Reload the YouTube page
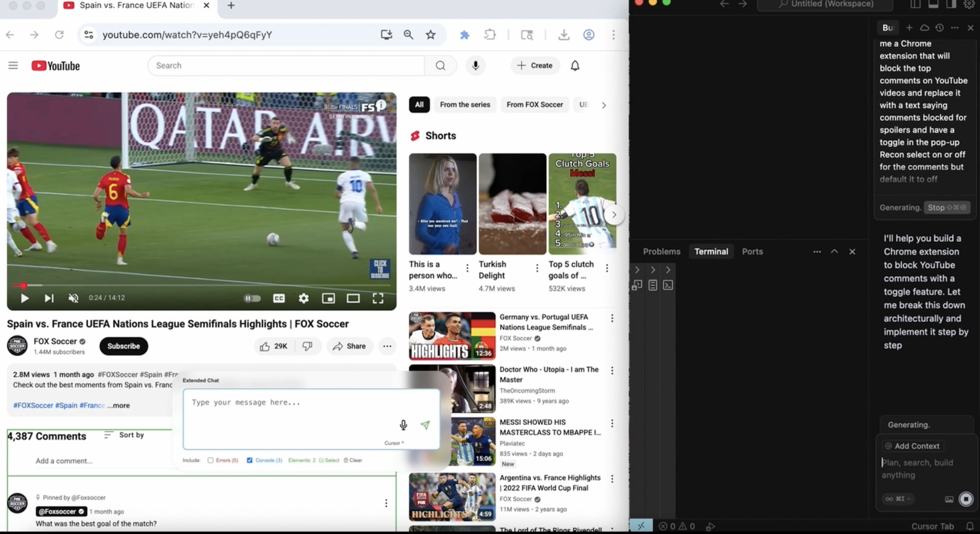Screen dimensions: 980x534 click(59, 35)
